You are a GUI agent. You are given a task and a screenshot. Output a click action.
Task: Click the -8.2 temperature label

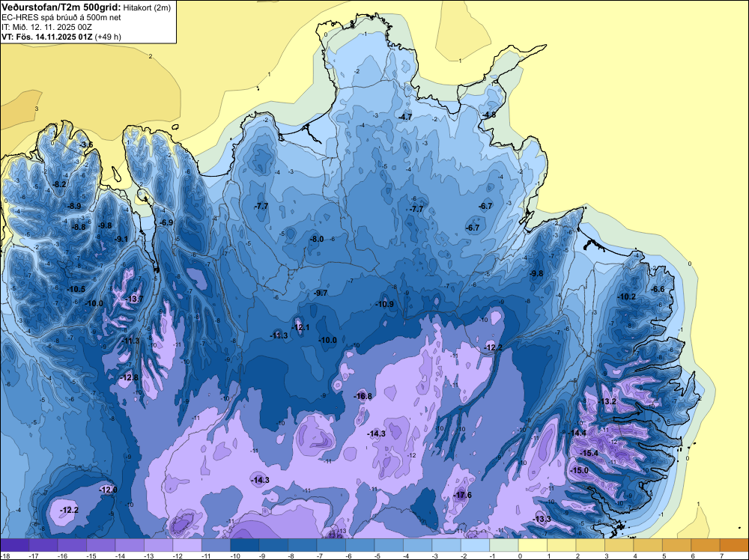59,184
